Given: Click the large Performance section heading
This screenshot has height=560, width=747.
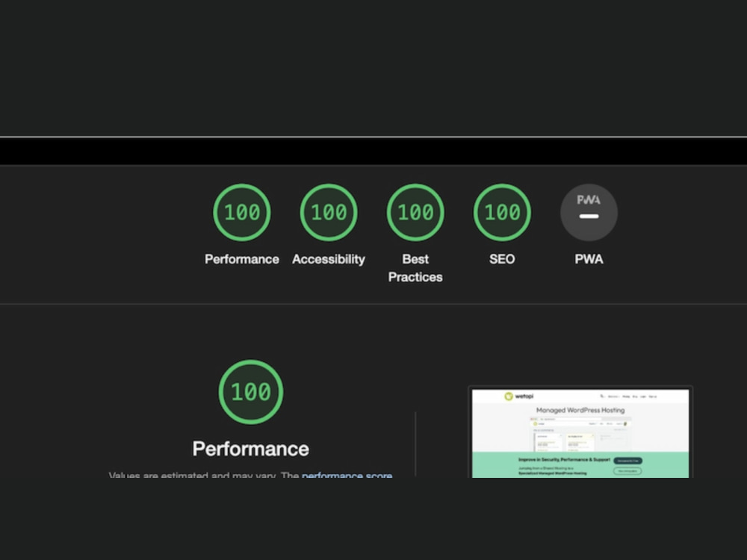Looking at the screenshot, I should click(x=250, y=449).
